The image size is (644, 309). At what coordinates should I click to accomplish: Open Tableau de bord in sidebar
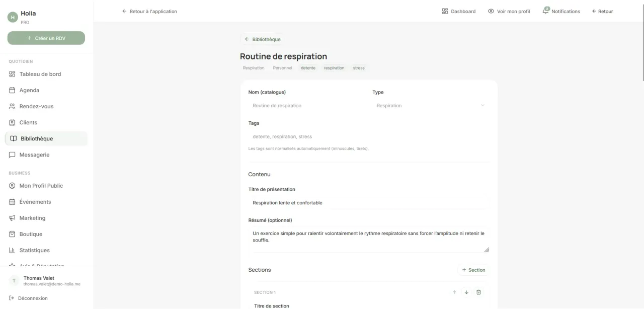tap(46, 74)
